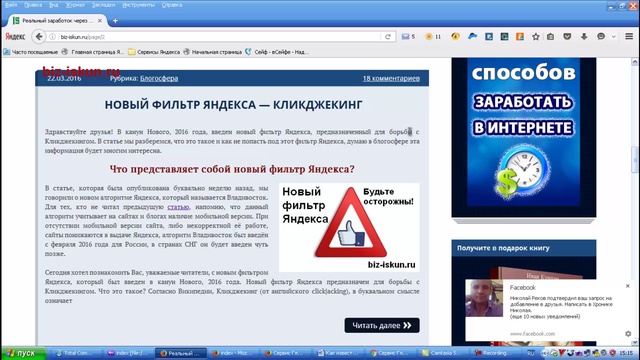Open the '18 комментариев' link

pos(391,78)
